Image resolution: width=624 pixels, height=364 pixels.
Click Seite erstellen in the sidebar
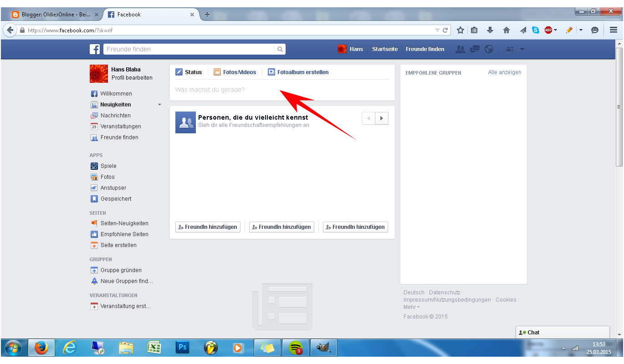pos(113,245)
